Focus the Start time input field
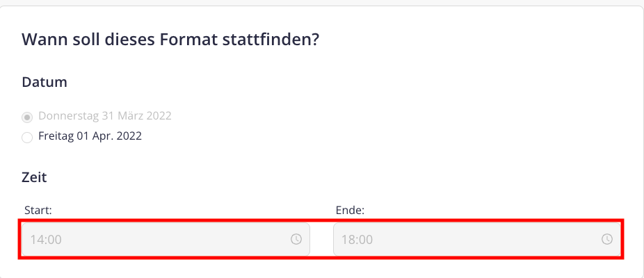This screenshot has width=644, height=278. (166, 239)
